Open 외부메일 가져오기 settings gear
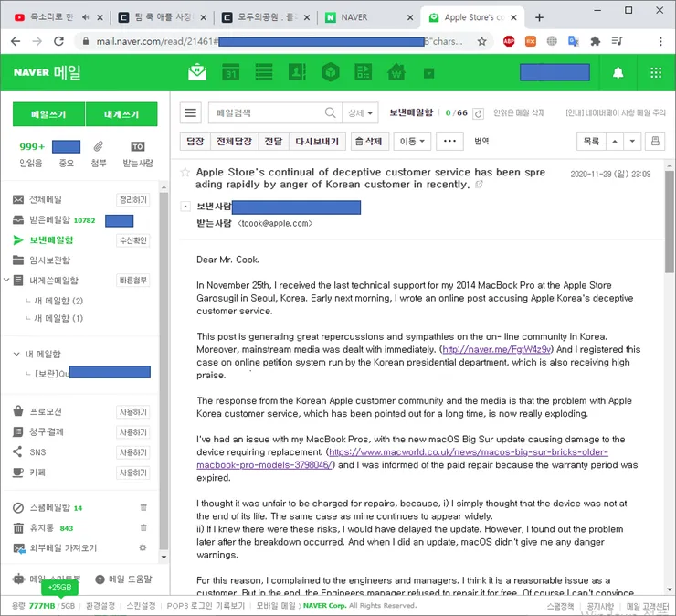The height and width of the screenshot is (616, 676). (x=143, y=547)
